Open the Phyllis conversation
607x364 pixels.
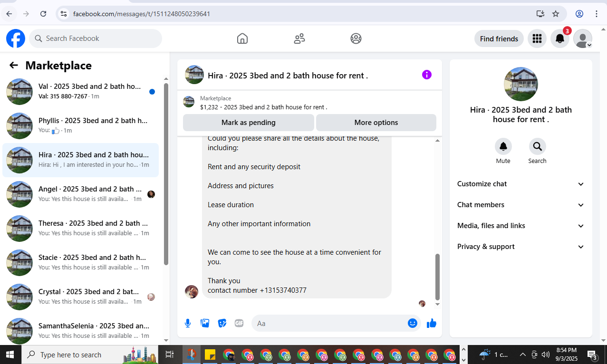pyautogui.click(x=81, y=126)
